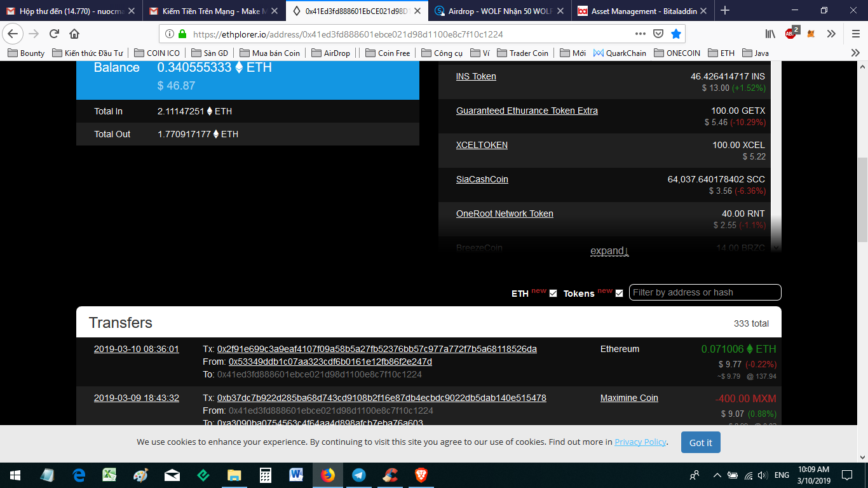Switch to the Kiếm Tiền Trên Mạng tab
Screen dimensions: 868x488
coord(214,11)
